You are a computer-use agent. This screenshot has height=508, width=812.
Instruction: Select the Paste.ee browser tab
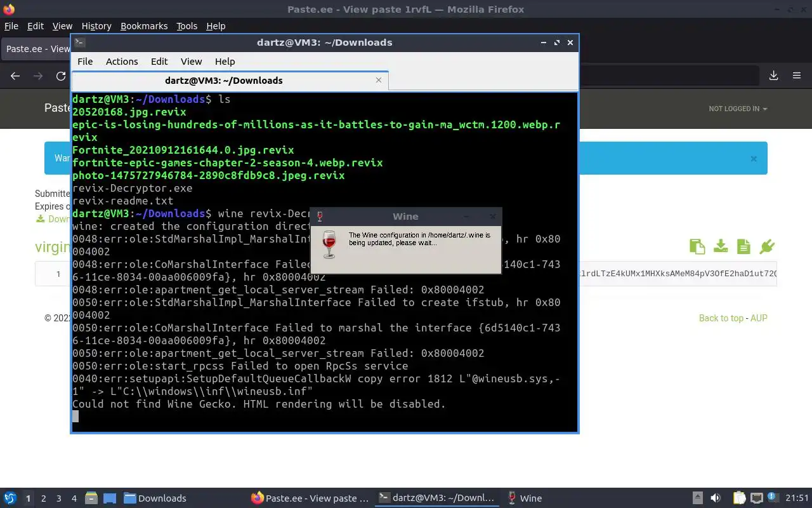[x=37, y=49]
